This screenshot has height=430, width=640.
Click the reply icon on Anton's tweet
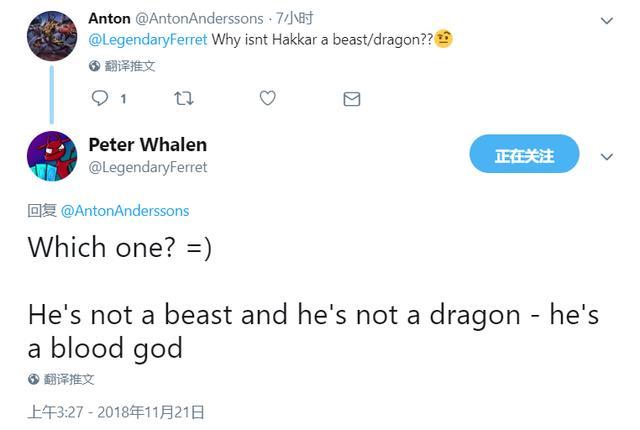[99, 98]
